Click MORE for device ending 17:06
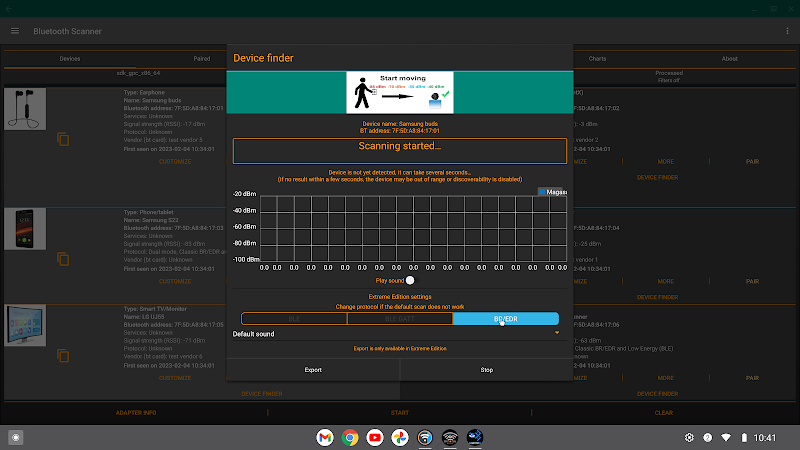 665,378
